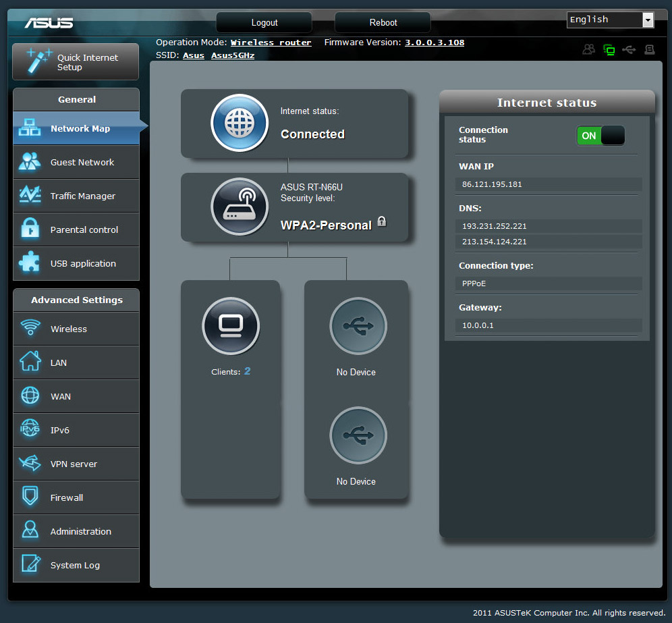Click DNS value 193.231.252.221

tap(549, 226)
